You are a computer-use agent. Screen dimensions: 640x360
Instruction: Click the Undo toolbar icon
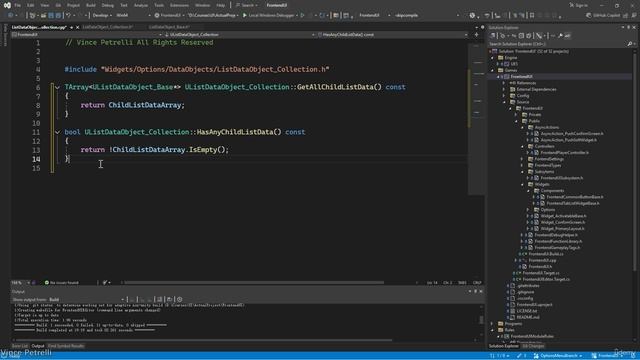pos(69,15)
